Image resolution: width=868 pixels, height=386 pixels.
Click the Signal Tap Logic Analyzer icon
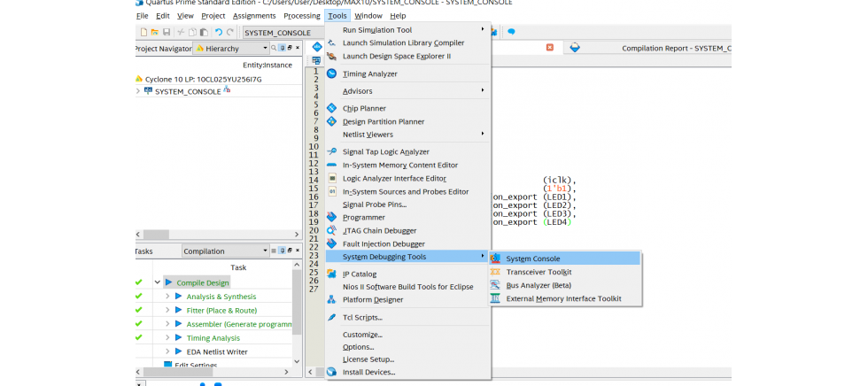[332, 151]
